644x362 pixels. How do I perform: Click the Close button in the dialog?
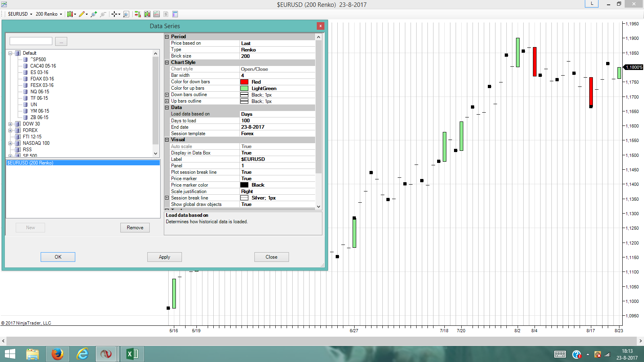[x=272, y=257]
